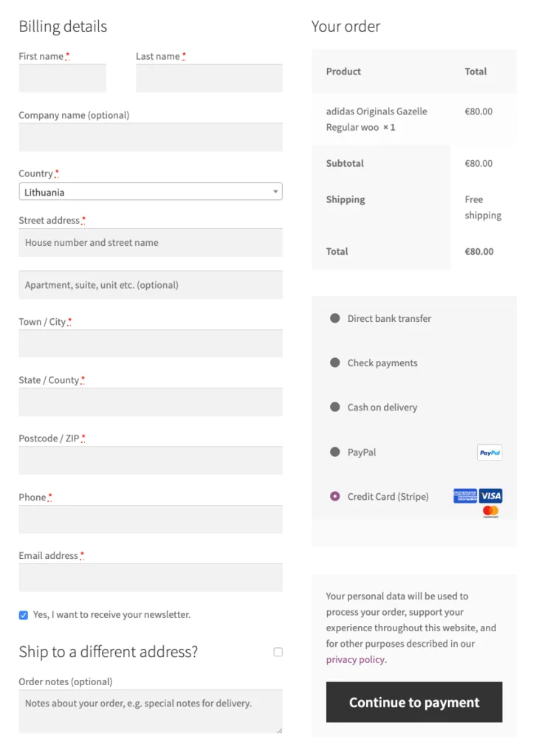Open the privacy policy link
Screen dimensions: 536x756
coord(355,659)
